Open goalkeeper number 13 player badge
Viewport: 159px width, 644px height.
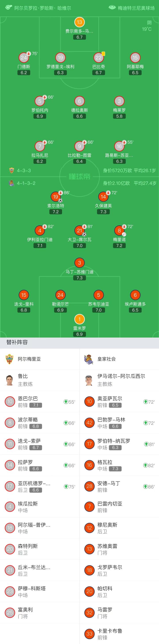(79, 22)
